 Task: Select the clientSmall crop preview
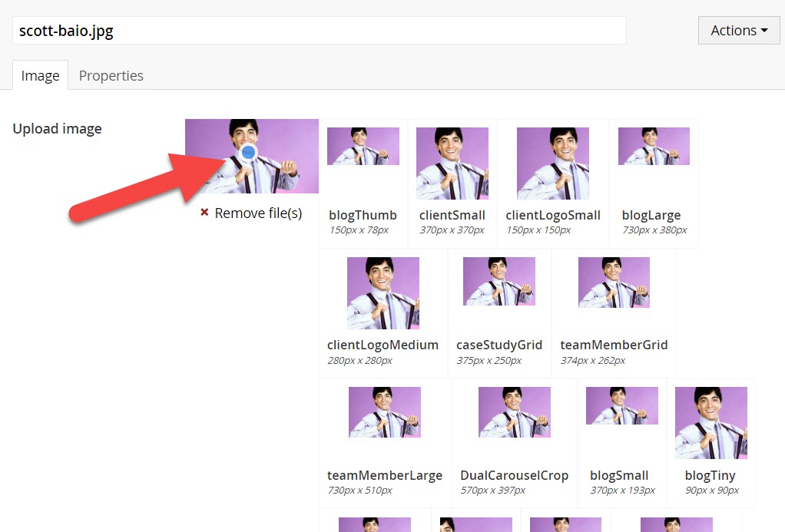coord(452,164)
